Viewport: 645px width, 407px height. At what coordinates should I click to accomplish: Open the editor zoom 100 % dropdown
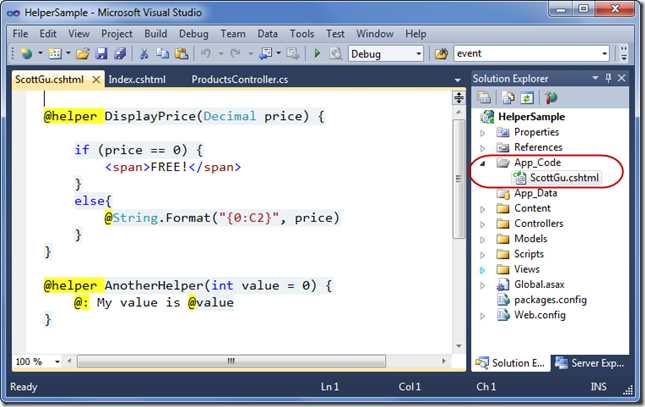57,362
